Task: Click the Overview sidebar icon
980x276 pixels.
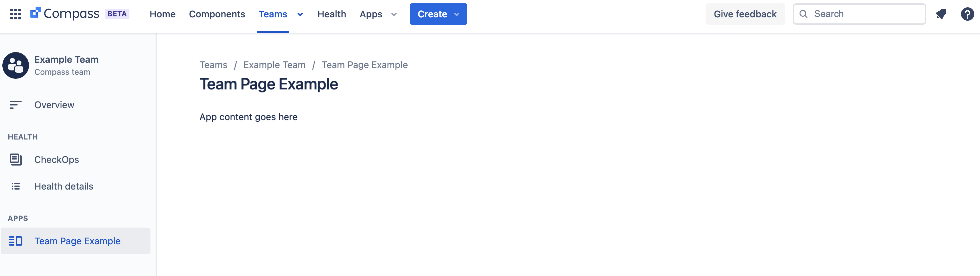Action: point(15,104)
